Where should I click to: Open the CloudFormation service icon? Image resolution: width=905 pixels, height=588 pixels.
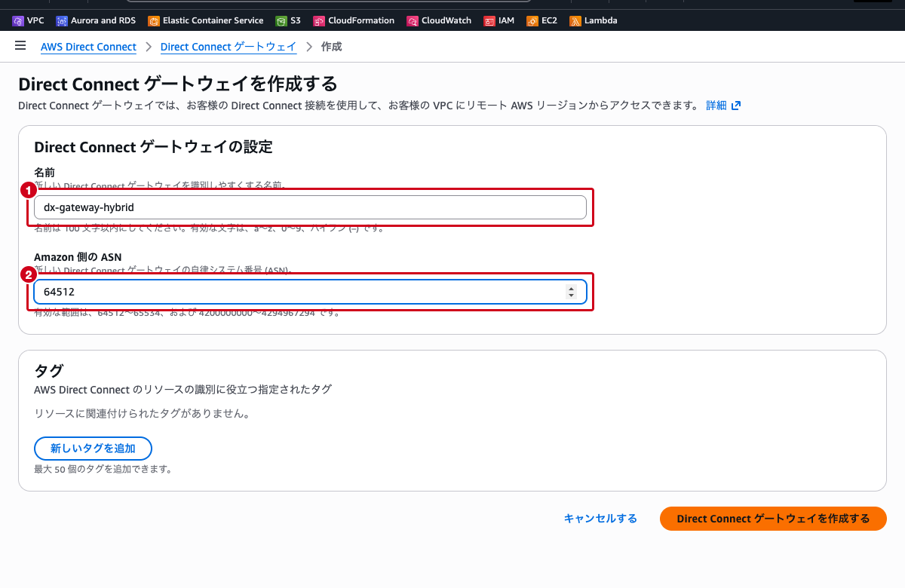319,21
